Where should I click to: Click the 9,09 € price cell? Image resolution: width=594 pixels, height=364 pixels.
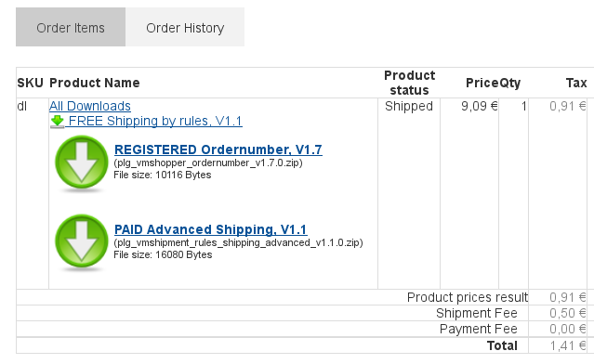tap(480, 106)
